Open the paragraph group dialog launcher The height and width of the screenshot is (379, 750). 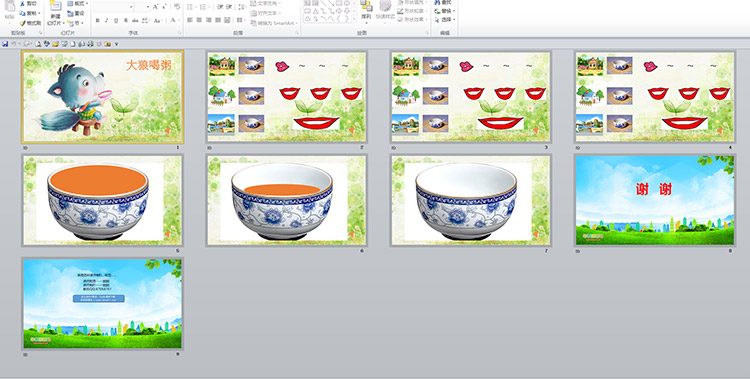(298, 33)
